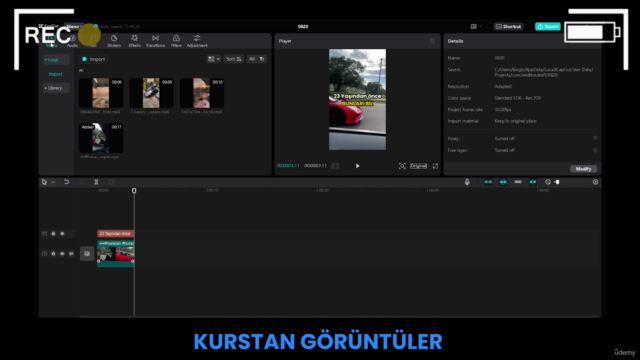Click the Original ratio button
Image resolution: width=640 pixels, height=360 pixels.
click(x=418, y=166)
